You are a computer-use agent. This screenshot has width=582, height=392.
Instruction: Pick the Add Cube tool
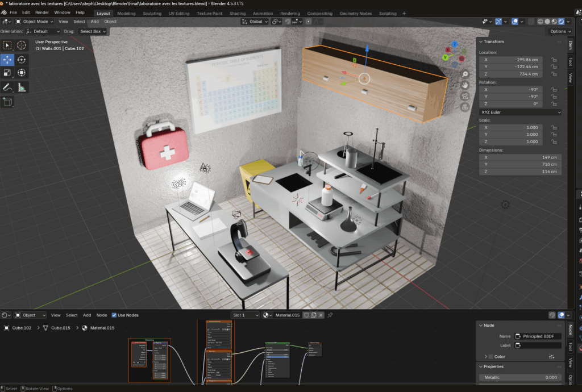coord(7,102)
